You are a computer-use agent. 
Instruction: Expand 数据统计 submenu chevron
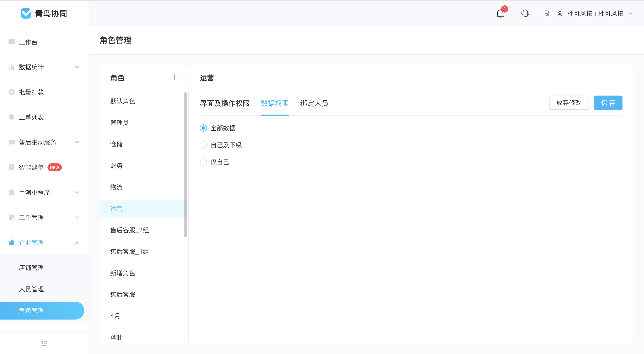(77, 67)
